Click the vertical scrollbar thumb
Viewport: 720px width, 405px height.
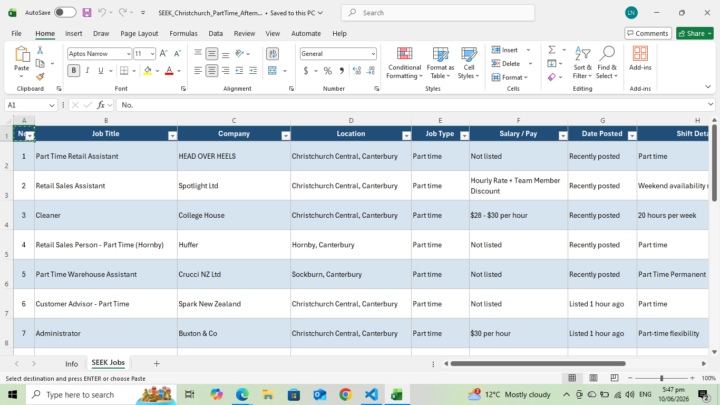coord(714,163)
